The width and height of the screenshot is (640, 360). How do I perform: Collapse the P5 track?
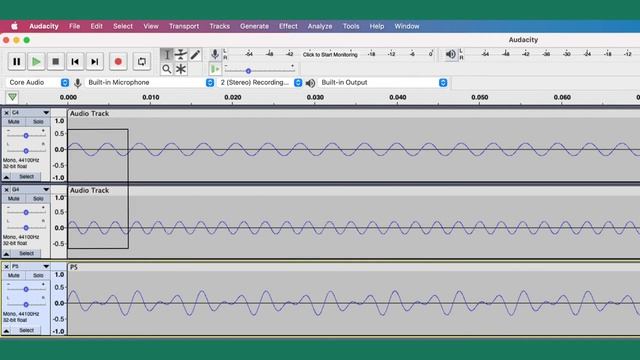[7, 330]
